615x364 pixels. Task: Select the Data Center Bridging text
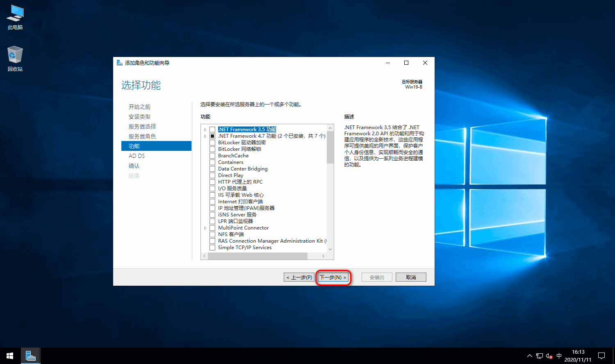(243, 169)
